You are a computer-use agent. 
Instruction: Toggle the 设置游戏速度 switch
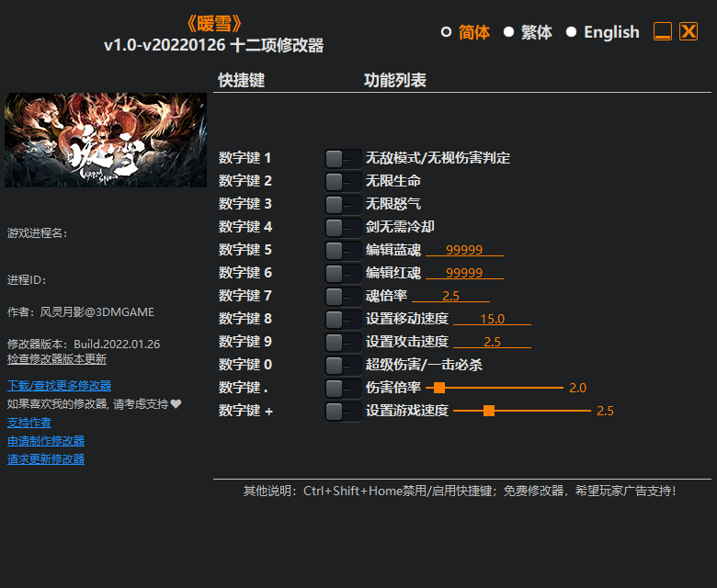(343, 412)
